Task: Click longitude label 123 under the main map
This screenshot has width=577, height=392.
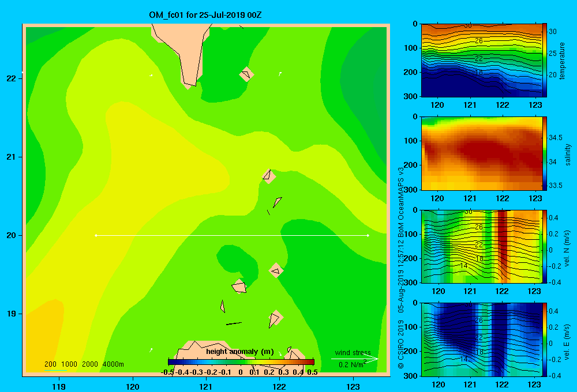Action: coord(353,386)
